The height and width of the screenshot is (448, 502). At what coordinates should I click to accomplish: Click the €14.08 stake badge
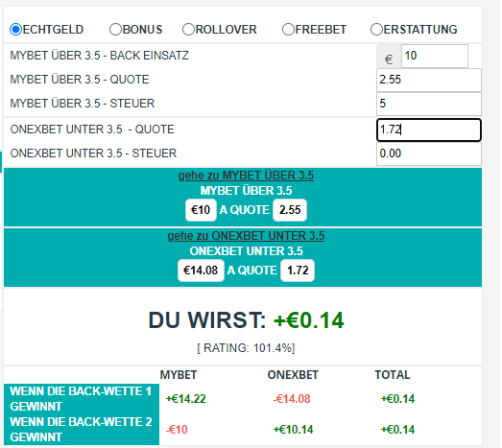(x=201, y=271)
